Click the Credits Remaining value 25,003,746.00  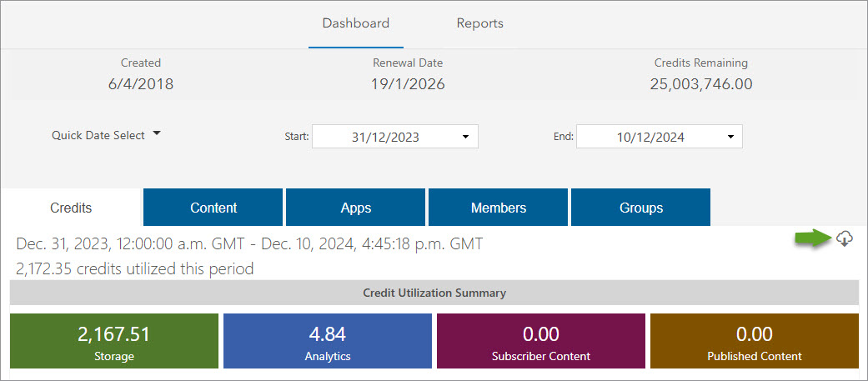coord(701,84)
